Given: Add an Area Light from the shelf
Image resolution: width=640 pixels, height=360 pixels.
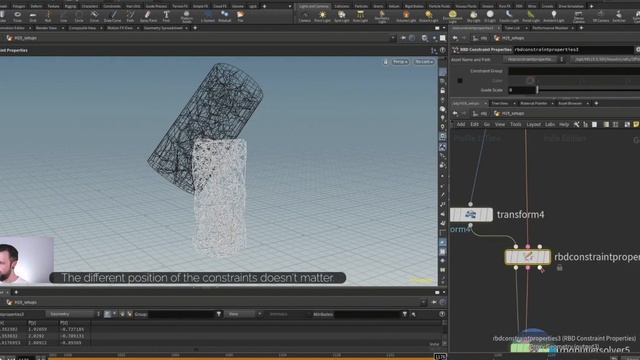Looking at the screenshot, I should [360, 16].
